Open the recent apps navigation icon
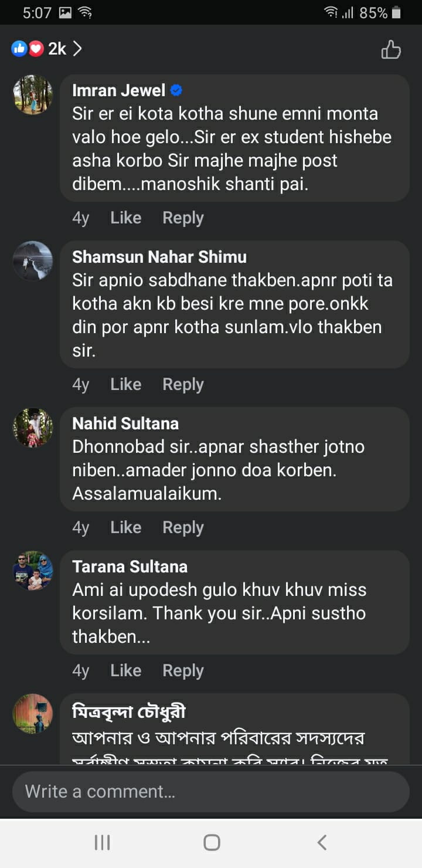Viewport: 422px width, 868px height. (x=103, y=843)
